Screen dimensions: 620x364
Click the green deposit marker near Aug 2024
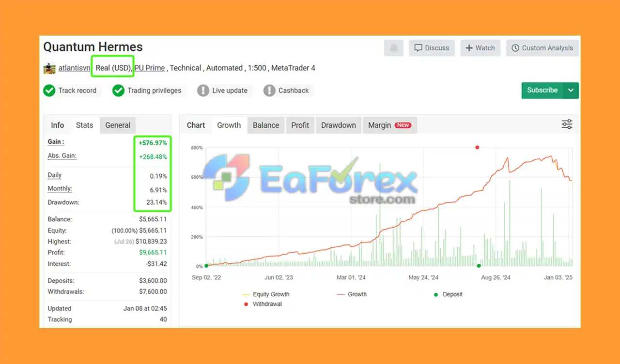pos(479,266)
